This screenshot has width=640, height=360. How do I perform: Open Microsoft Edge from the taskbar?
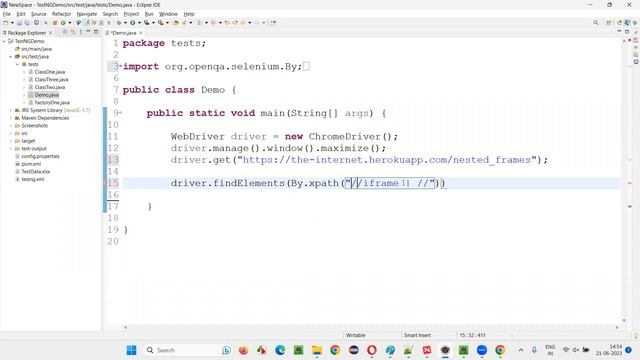(280, 350)
